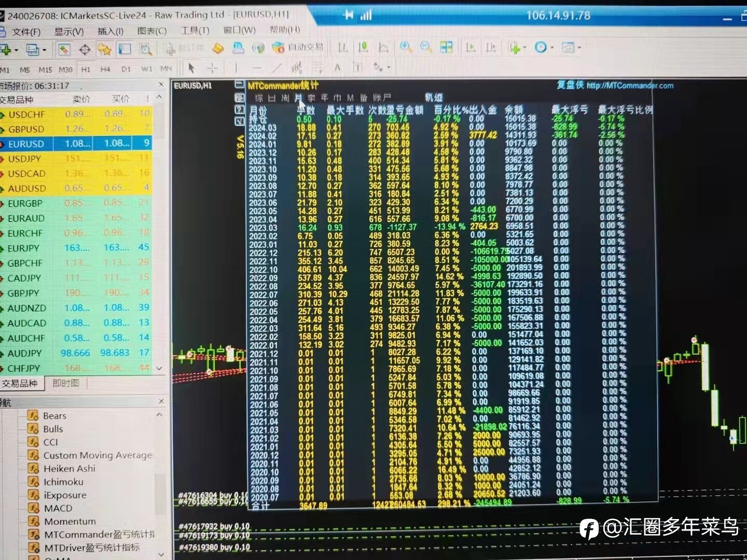Toggle the Market Watch window icon
This screenshot has width=747, height=560.
coord(64,50)
